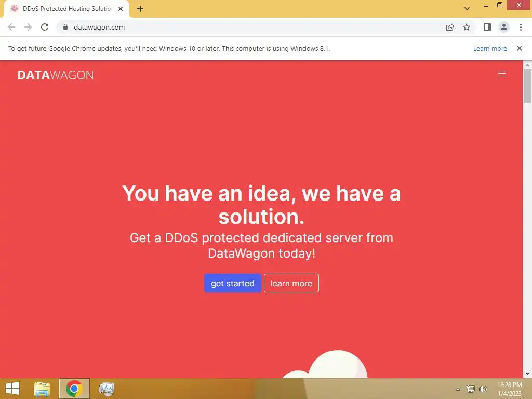
Task: Open network status tray icon
Action: tap(471, 389)
